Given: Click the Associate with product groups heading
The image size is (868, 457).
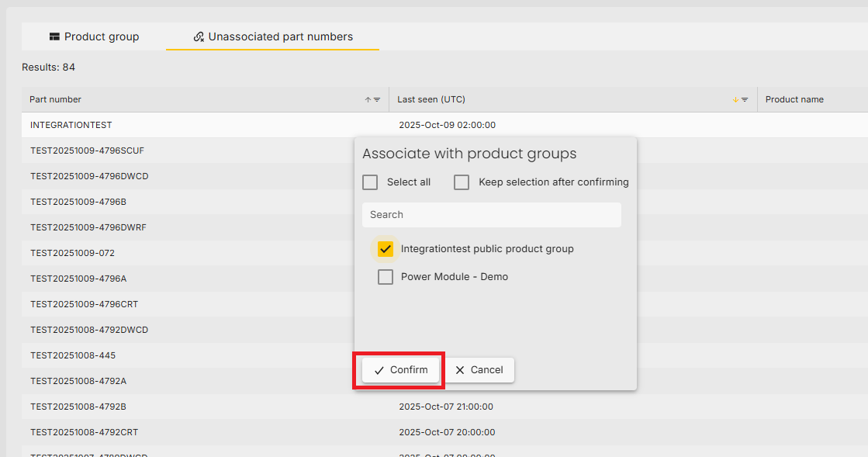Looking at the screenshot, I should point(469,154).
